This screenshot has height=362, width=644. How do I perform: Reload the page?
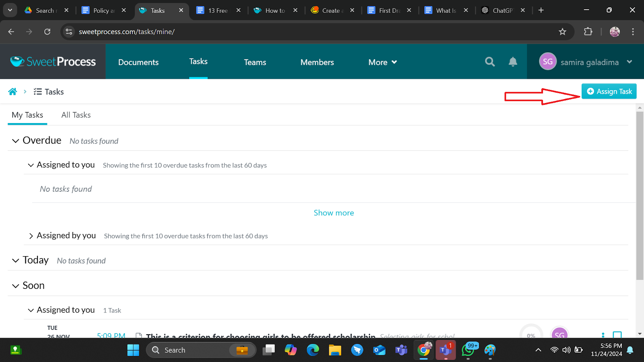tap(47, 32)
